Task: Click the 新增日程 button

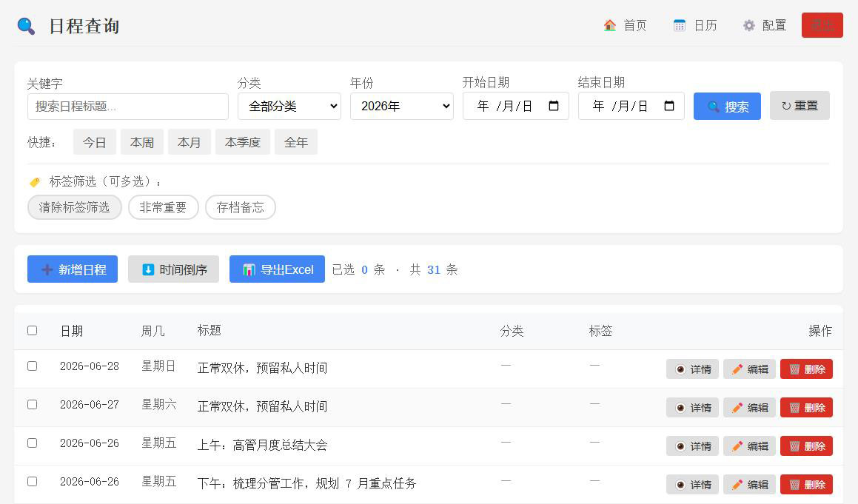Action: click(73, 269)
